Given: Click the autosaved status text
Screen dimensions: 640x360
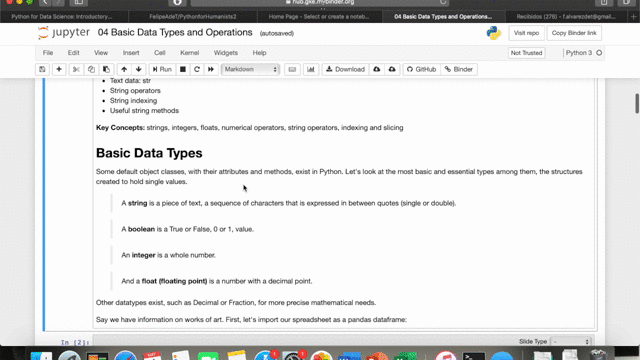Looking at the screenshot, I should point(277,33).
